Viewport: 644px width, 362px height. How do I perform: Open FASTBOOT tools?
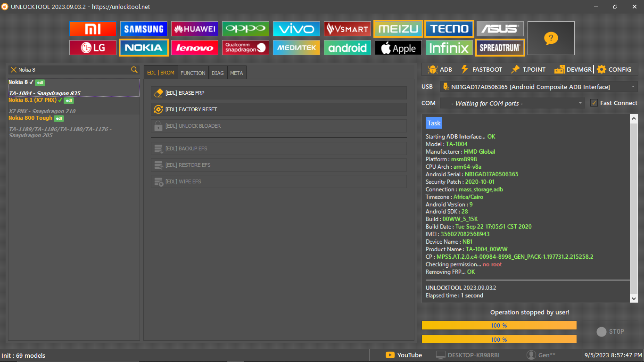481,69
